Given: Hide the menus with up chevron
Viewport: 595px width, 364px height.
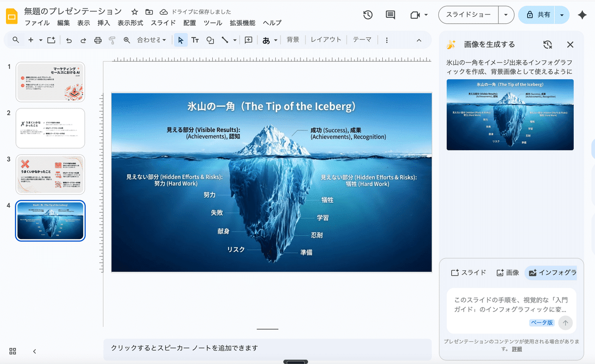Looking at the screenshot, I should click(x=419, y=40).
